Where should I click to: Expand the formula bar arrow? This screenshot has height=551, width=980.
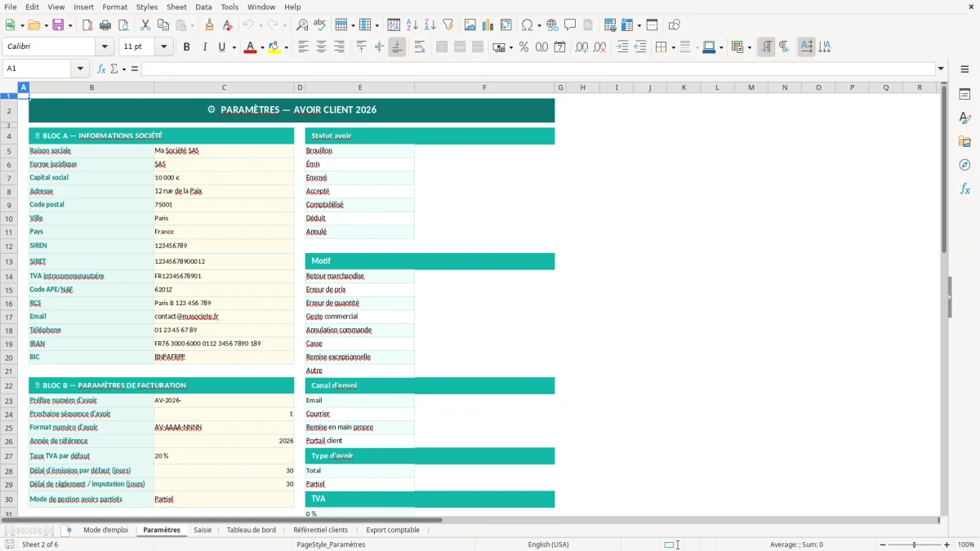point(941,69)
